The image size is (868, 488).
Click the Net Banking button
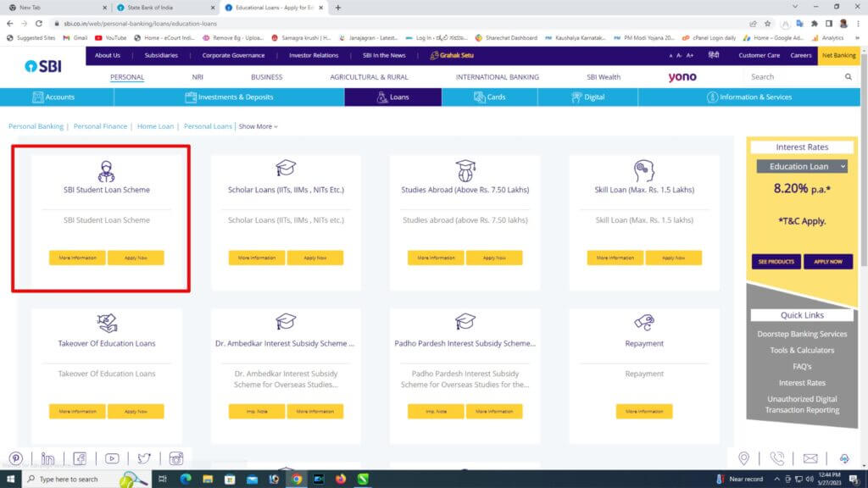tap(838, 55)
